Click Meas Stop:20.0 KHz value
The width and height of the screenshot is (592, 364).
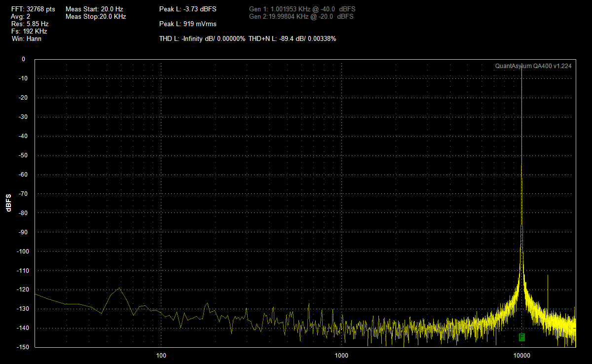[x=96, y=16]
